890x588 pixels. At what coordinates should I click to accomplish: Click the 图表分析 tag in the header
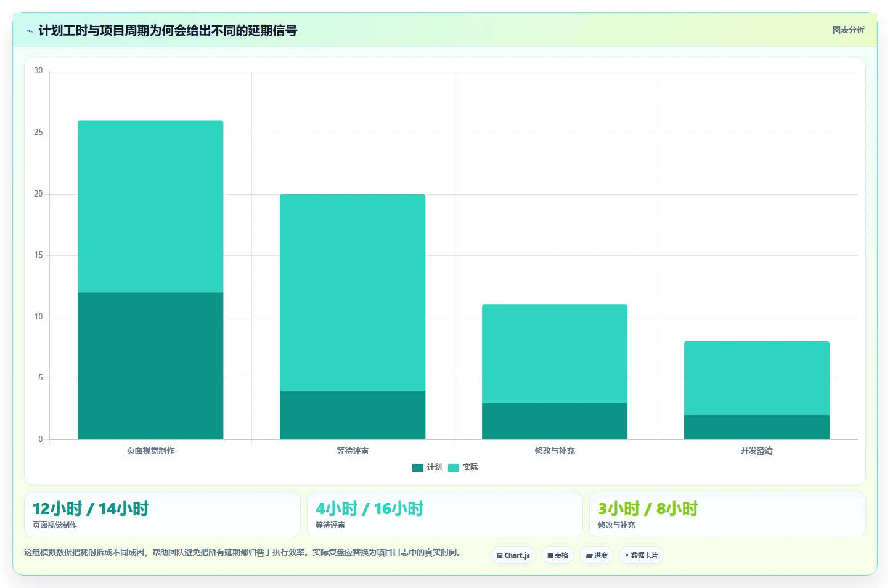pos(848,30)
